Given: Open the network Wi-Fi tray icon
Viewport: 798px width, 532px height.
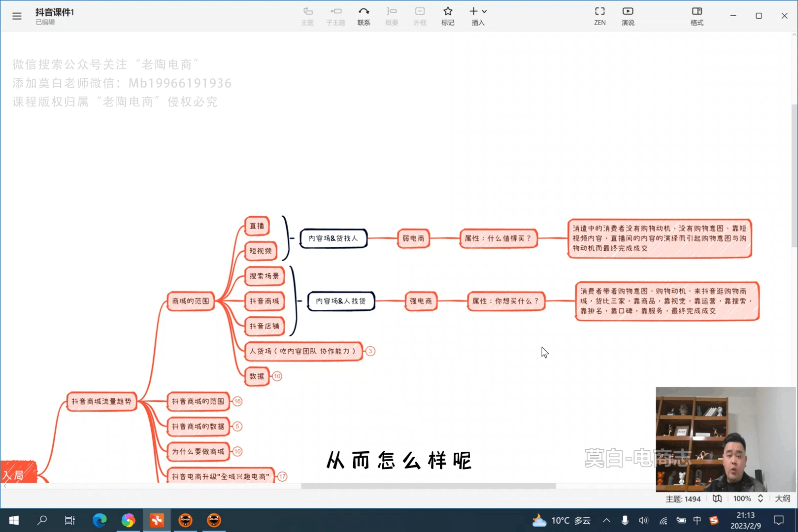Looking at the screenshot, I should click(663, 520).
